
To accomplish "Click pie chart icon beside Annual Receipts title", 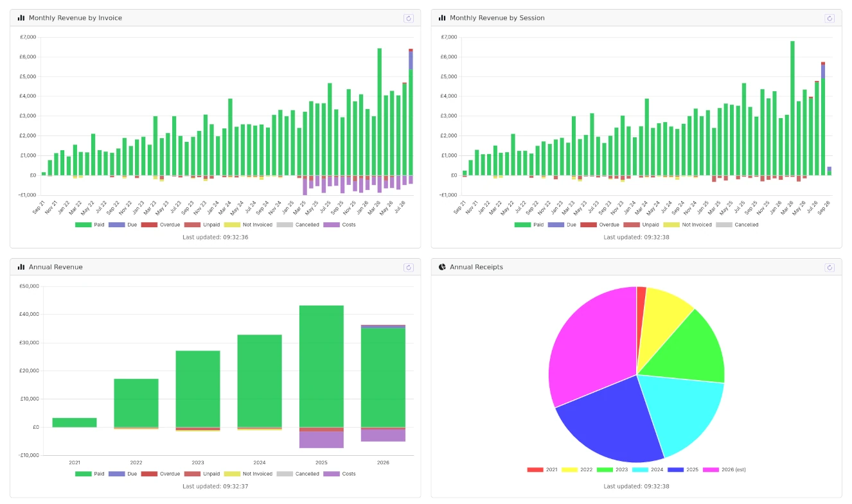I will coord(442,267).
